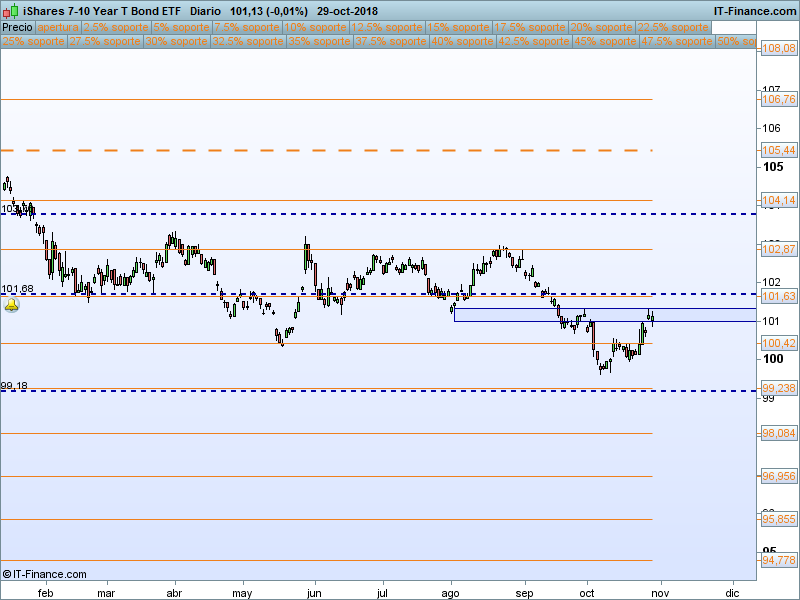Select the 99,238 support level label

click(778, 388)
